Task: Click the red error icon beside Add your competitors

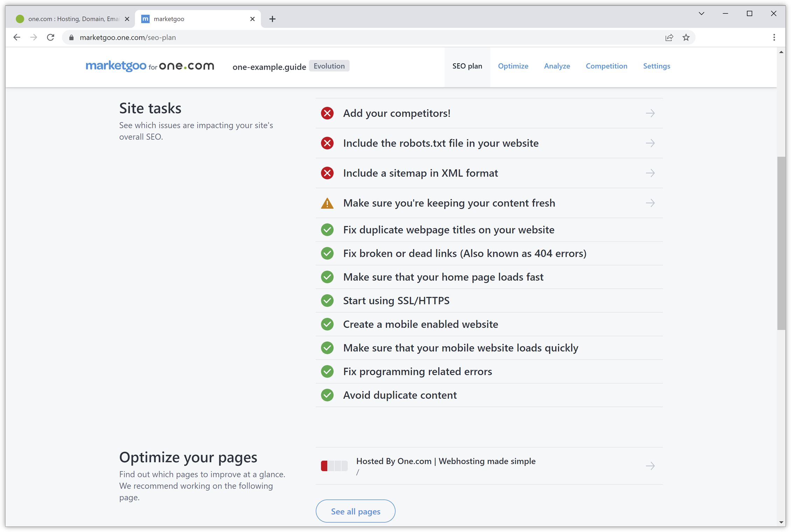Action: click(327, 113)
